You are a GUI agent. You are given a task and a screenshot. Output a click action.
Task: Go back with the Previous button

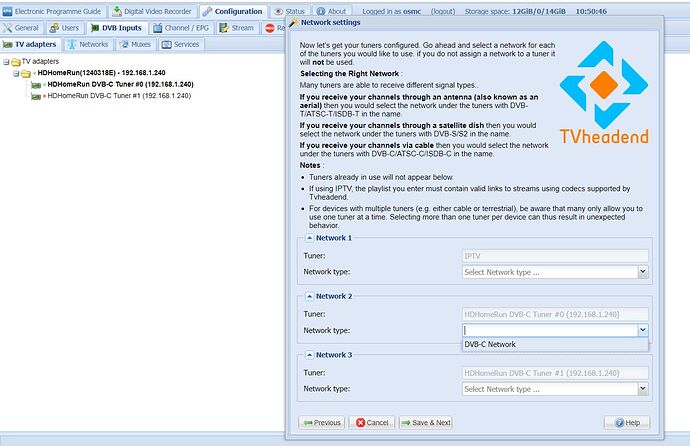click(x=322, y=423)
